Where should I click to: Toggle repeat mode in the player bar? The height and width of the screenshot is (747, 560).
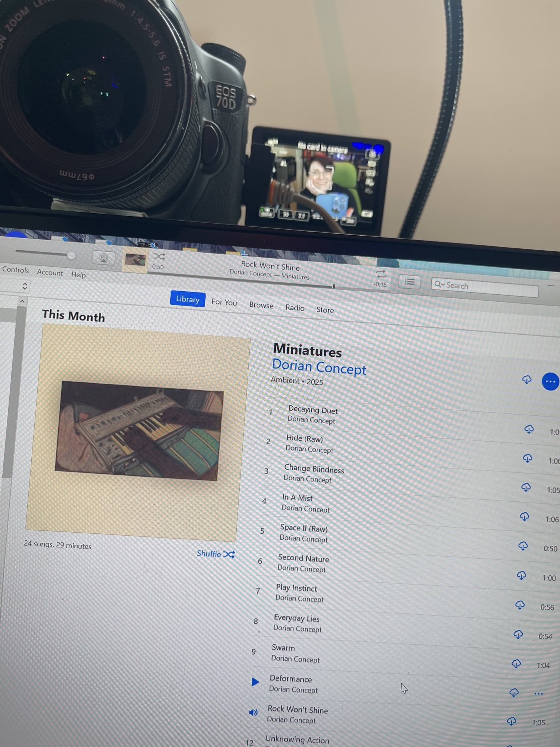381,274
